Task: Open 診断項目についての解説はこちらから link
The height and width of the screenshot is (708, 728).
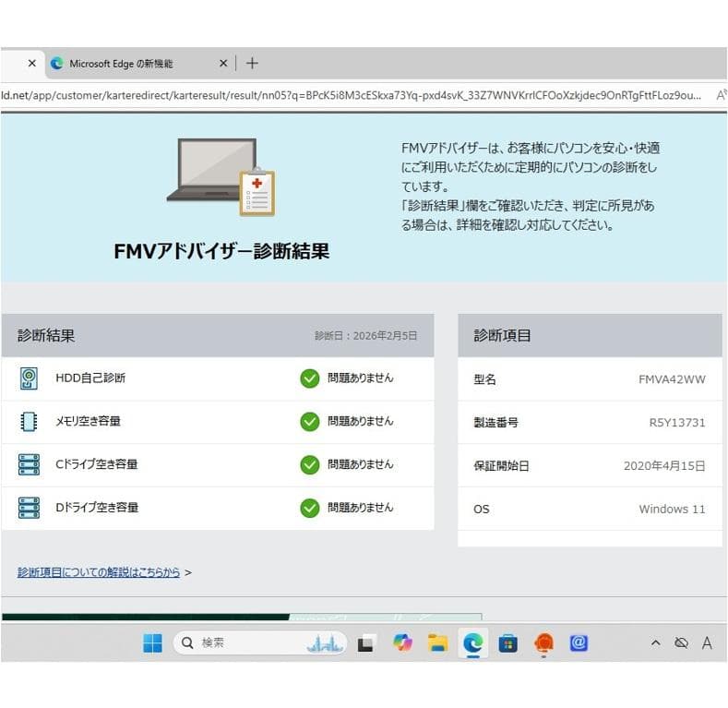Action: coord(99,572)
